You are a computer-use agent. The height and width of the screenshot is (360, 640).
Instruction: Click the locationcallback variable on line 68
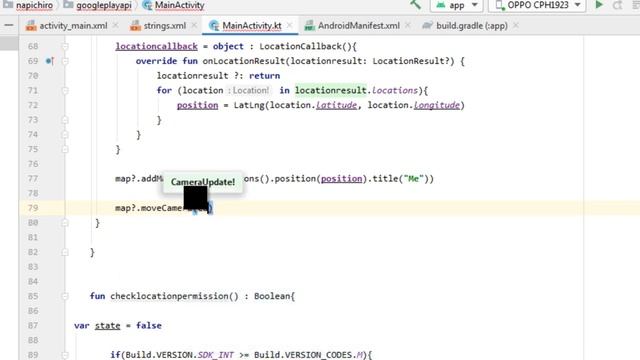tap(156, 47)
